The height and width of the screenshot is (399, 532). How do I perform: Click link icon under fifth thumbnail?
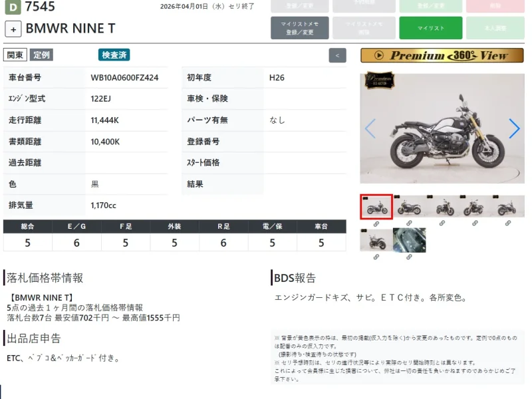pos(508,223)
